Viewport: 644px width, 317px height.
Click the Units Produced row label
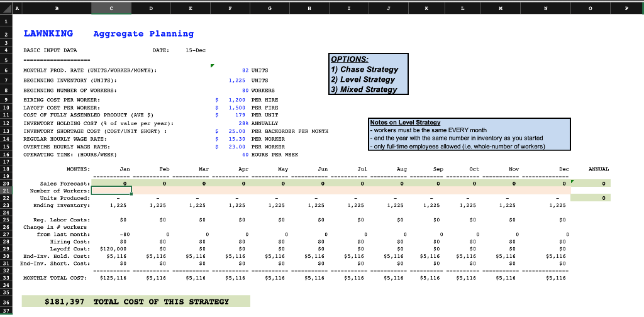coord(64,198)
